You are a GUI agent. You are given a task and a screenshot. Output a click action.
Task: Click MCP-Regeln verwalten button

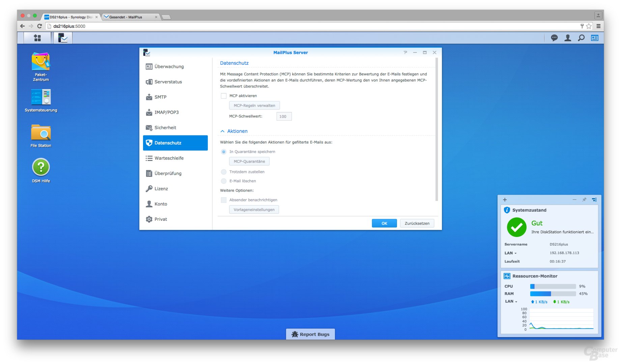[254, 105]
